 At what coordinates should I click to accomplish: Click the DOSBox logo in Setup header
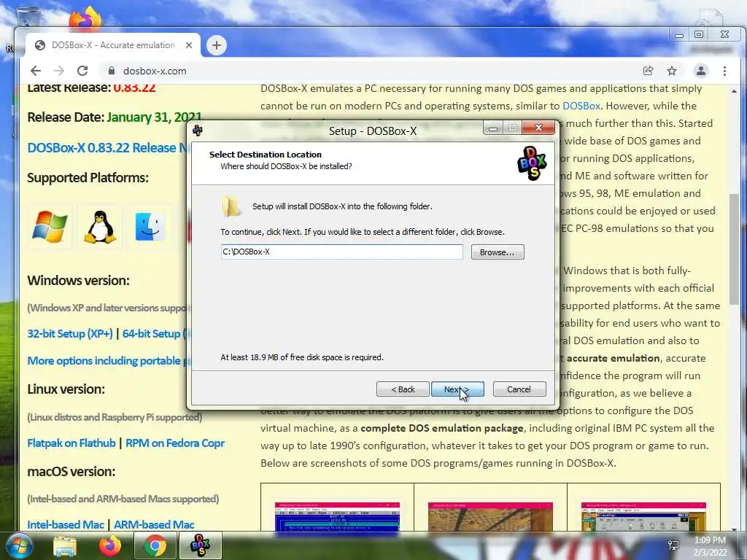(x=532, y=163)
